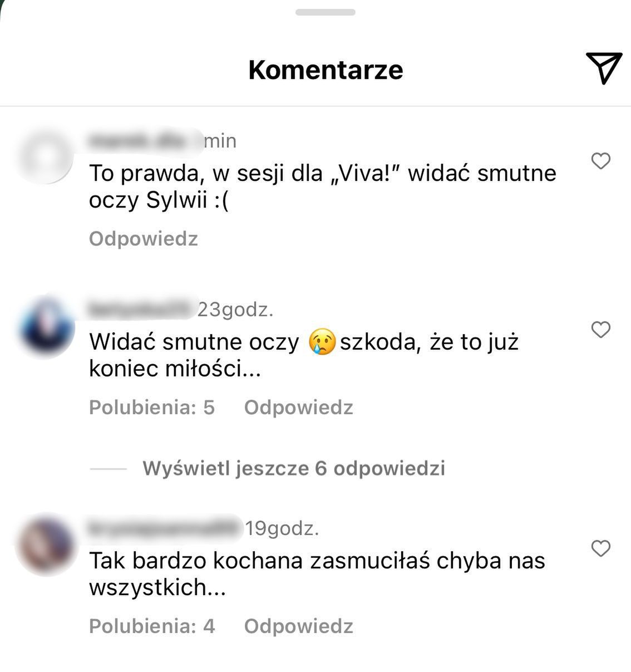Viewport: 631px width, 672px height.
Task: Open blurred username next to 19godz.
Action: [166, 527]
